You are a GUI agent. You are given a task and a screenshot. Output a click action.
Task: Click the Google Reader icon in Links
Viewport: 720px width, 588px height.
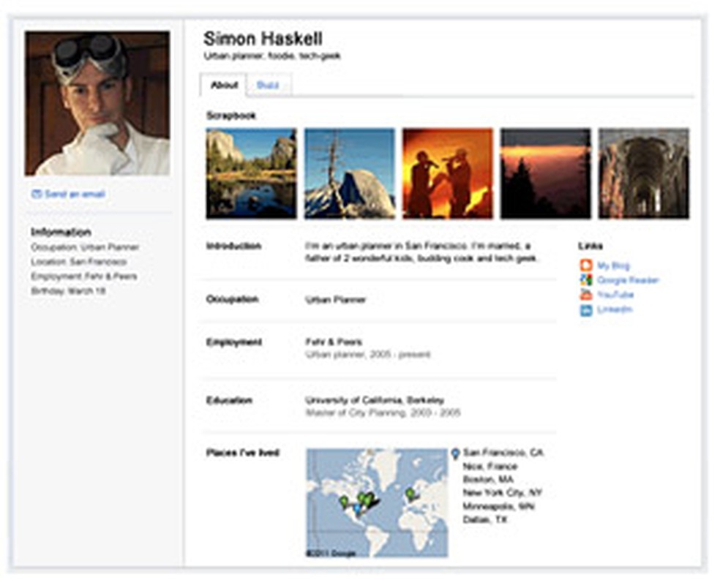click(585, 279)
